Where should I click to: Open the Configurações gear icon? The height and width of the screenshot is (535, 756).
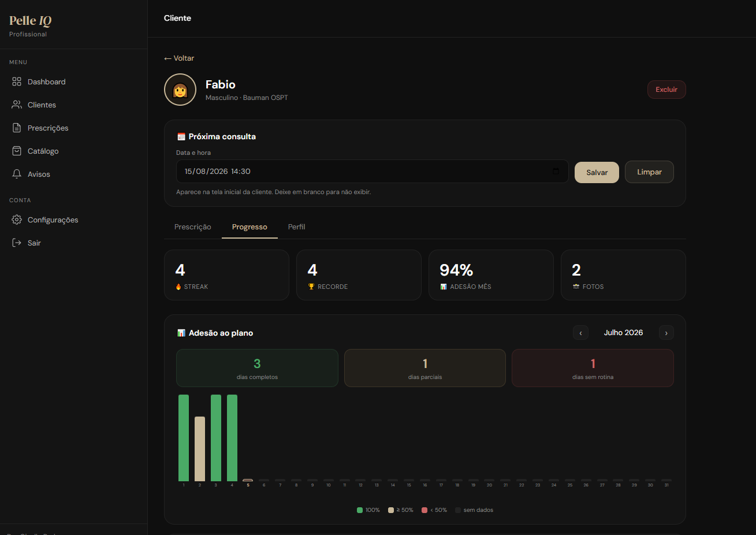point(17,220)
